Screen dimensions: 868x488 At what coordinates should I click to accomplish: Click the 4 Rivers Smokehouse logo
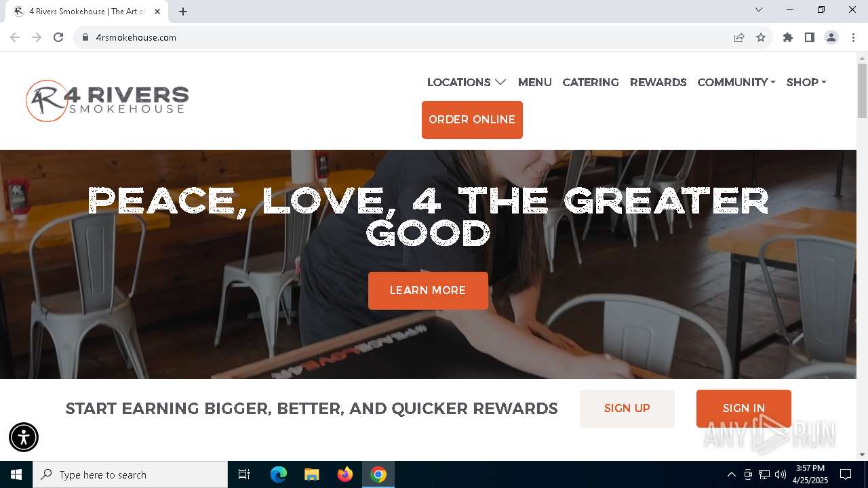[107, 101]
